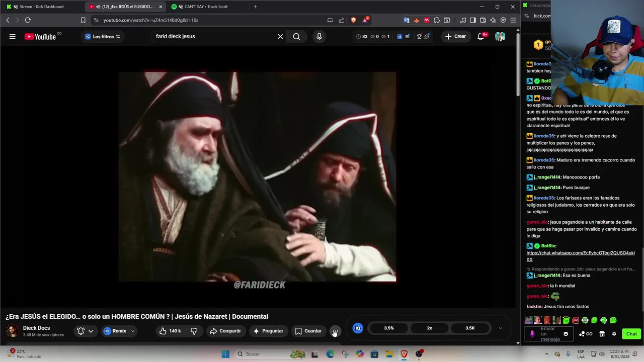The width and height of the screenshot is (644, 362).
Task: Click the 3.5K vidIQ stat pill
Action: coord(470,328)
